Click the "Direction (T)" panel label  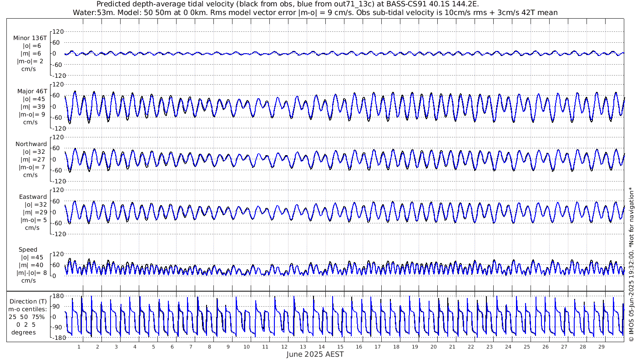pos(28,301)
